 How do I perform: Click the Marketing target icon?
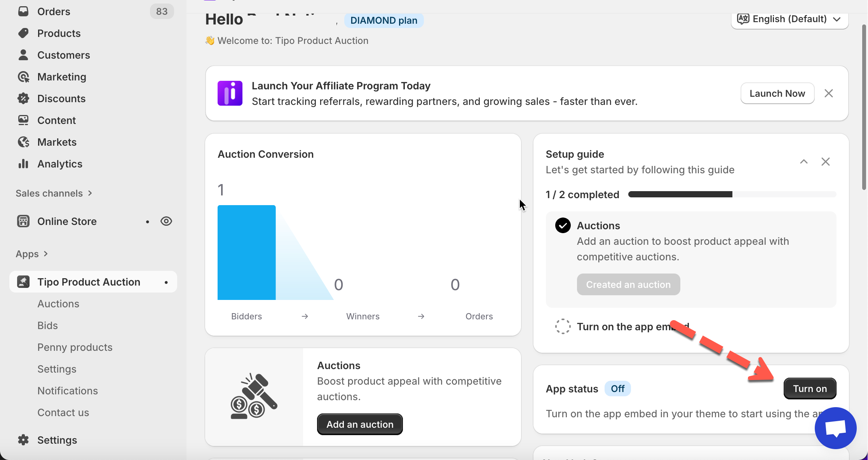pos(23,77)
